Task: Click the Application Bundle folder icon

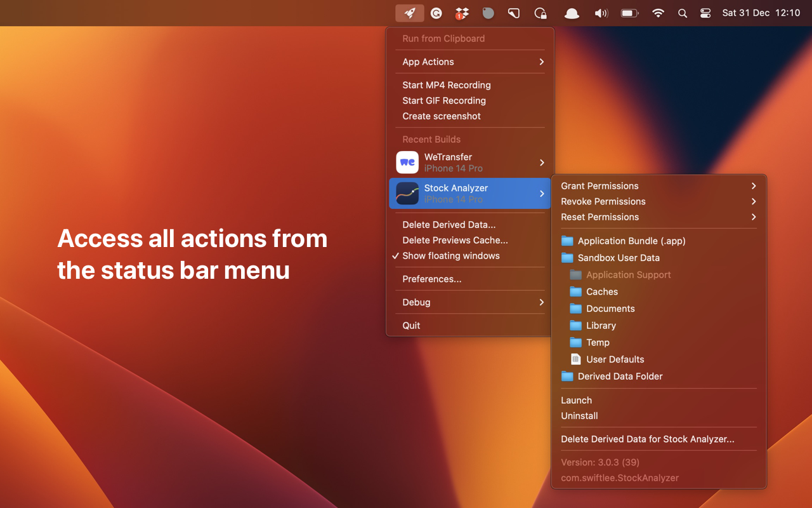Action: click(567, 241)
